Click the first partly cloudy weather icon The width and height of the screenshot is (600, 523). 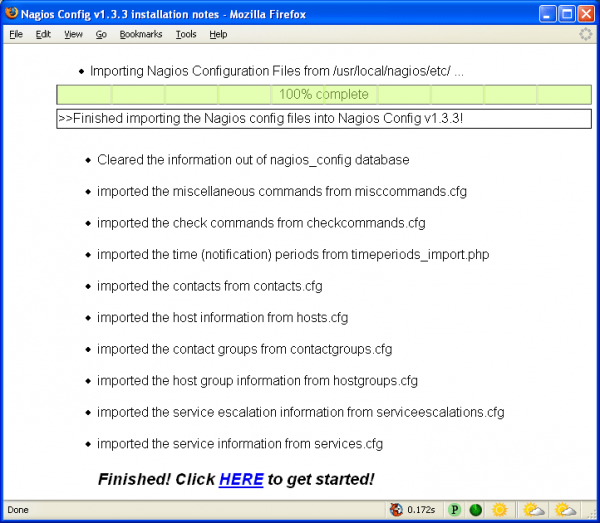[x=533, y=510]
